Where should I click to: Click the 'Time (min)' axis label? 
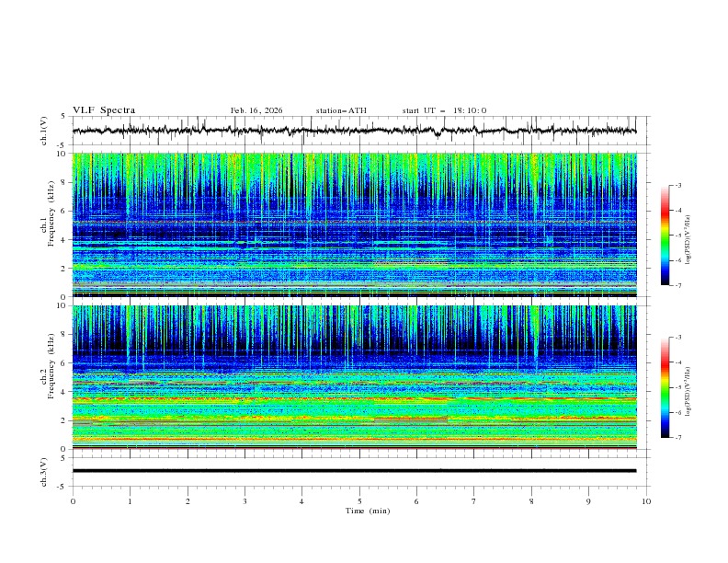[368, 511]
